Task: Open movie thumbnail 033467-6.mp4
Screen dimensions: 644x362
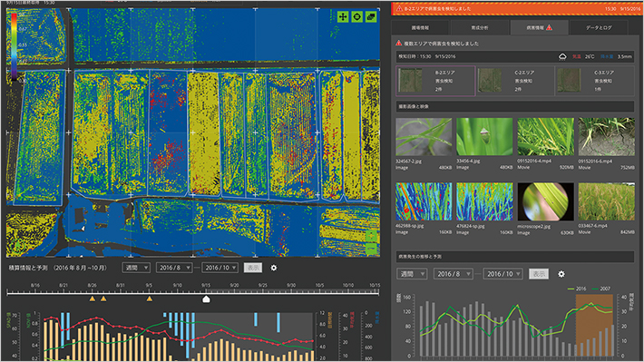Action: click(x=606, y=201)
